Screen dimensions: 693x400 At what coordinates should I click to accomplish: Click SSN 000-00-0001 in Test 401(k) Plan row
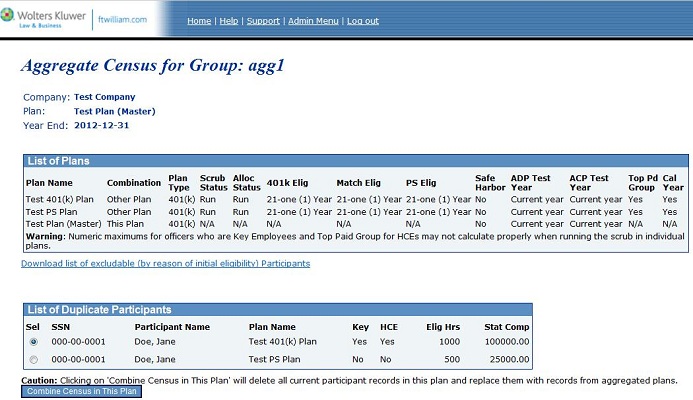tap(78, 342)
